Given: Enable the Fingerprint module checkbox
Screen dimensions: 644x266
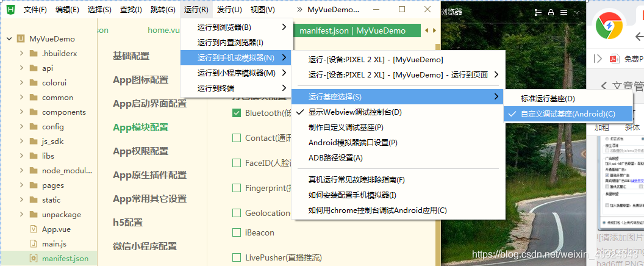Looking at the screenshot, I should click(237, 188).
